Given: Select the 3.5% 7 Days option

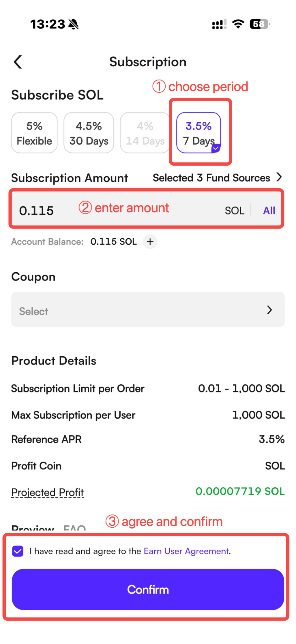Looking at the screenshot, I should click(x=199, y=133).
